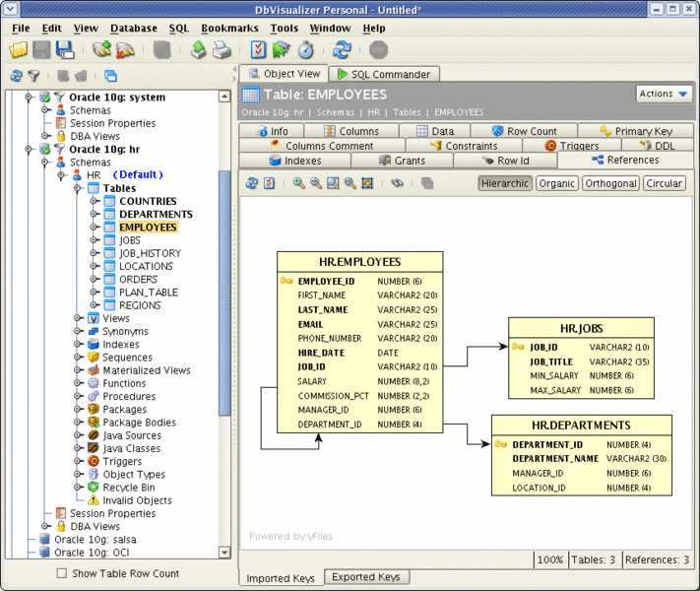700x591 pixels.
Task: Choose the Orthogonal layout option
Action: pyautogui.click(x=609, y=183)
